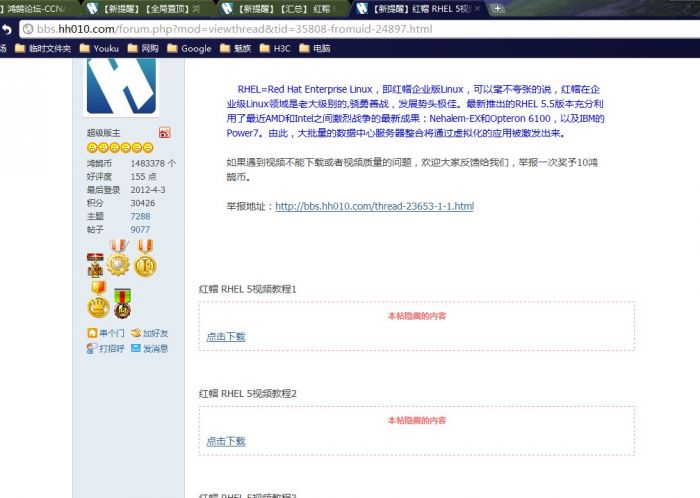Open the 主题 count 7288 link
The width and height of the screenshot is (700, 498).
coord(140,216)
